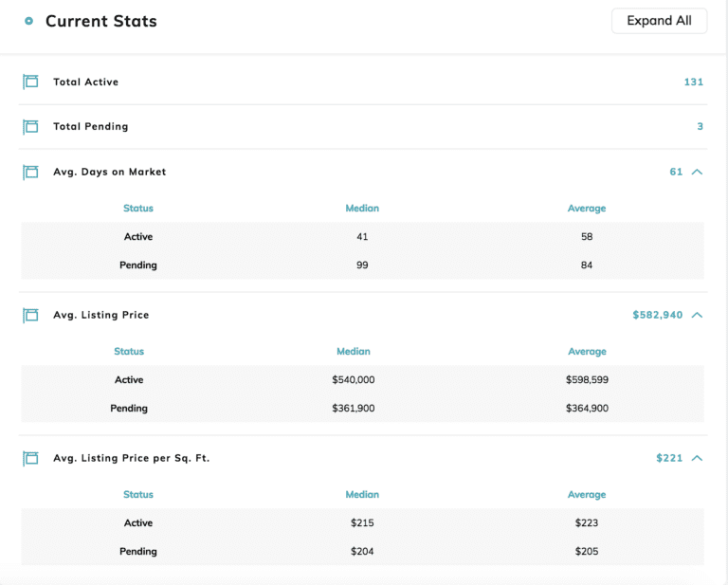The image size is (728, 585).
Task: Collapse the Avg. Listing Price chevron
Action: pos(697,315)
